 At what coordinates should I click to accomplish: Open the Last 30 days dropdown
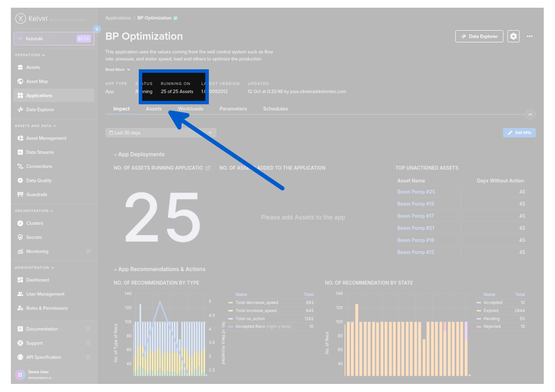[x=160, y=133]
